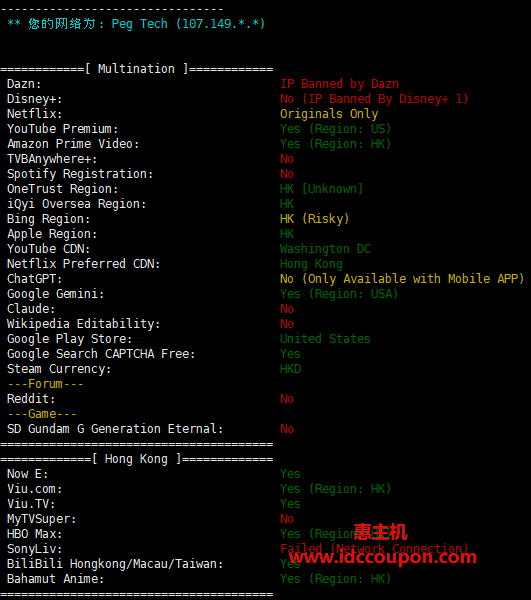Select the YouTube Premium row label

[x=63, y=129]
